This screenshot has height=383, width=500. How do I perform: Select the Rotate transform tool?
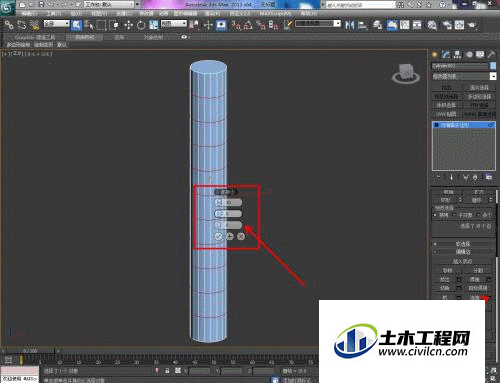click(141, 25)
